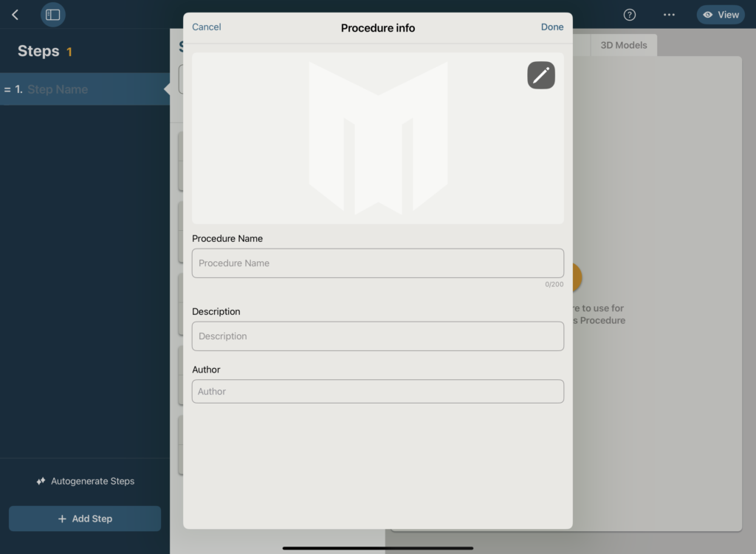
Task: Focus the Procedure Name input field
Action: click(377, 263)
